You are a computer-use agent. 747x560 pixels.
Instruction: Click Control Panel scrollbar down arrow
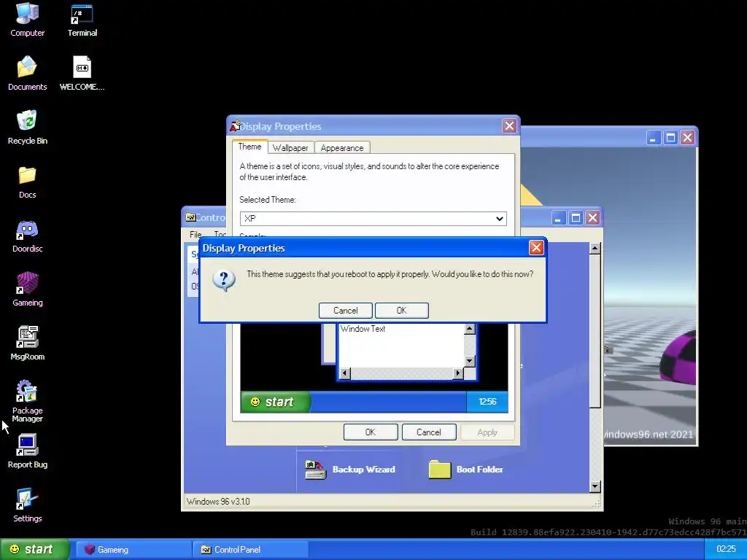click(x=595, y=486)
